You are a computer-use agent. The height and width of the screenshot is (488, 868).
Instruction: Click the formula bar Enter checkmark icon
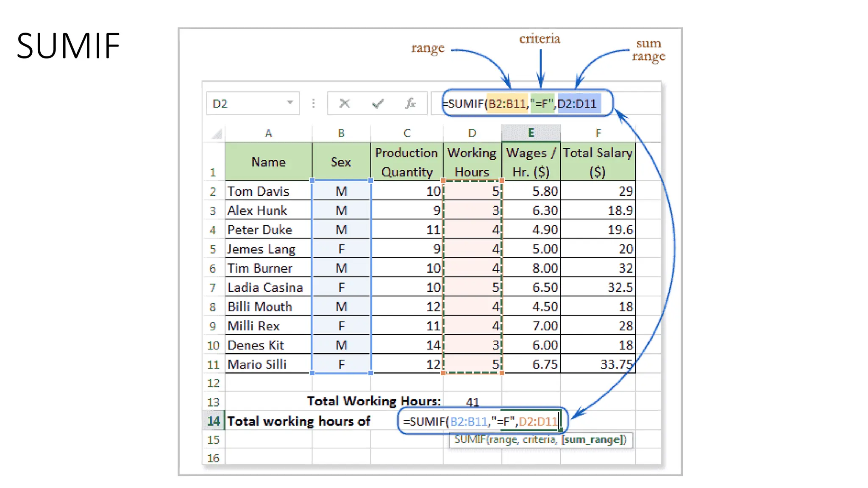coord(378,103)
